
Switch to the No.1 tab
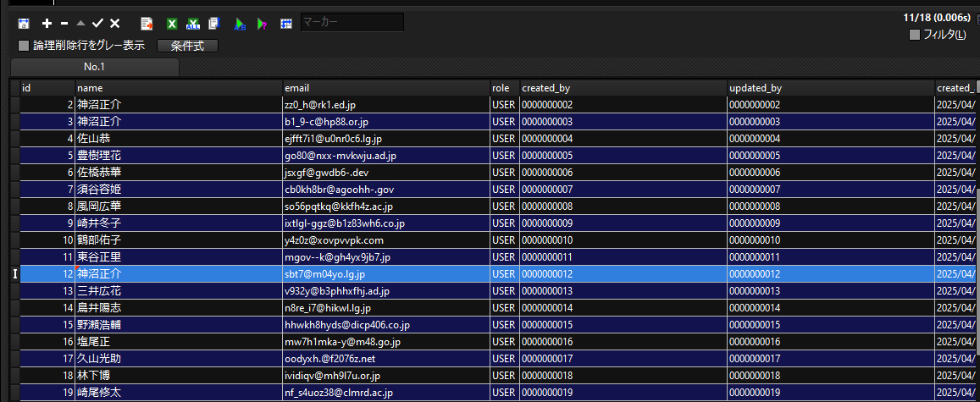tap(94, 67)
